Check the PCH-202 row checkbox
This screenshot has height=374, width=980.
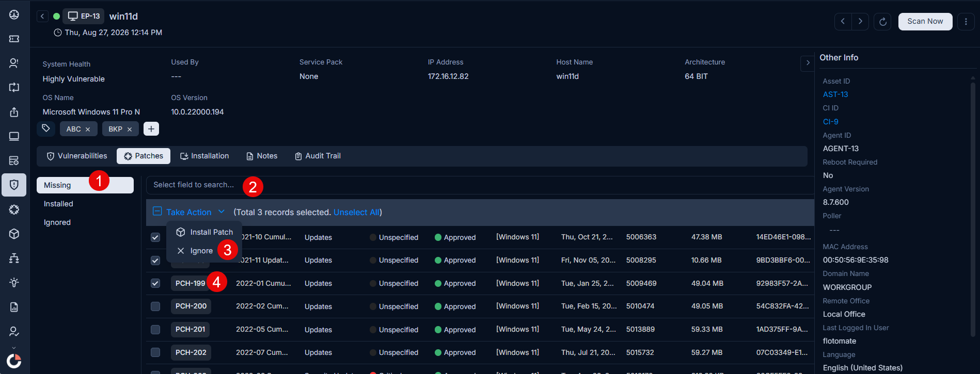click(155, 352)
